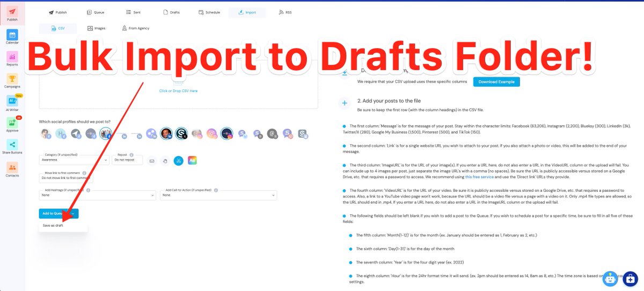Open the chatbot robot icon
The image size is (644, 291).
610,278
